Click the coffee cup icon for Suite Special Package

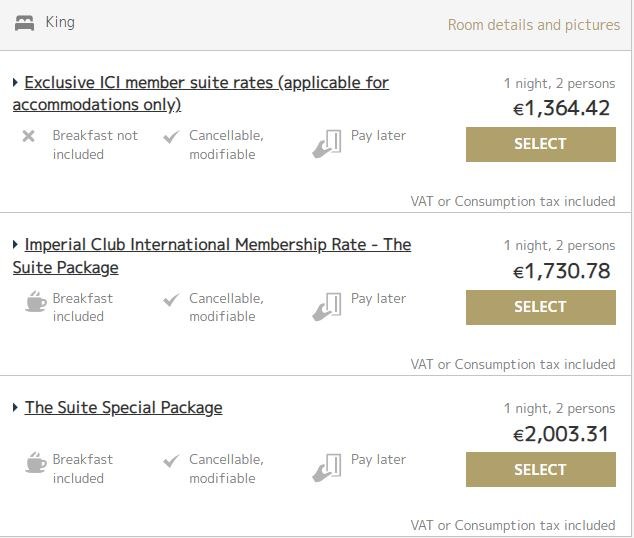[36, 462]
